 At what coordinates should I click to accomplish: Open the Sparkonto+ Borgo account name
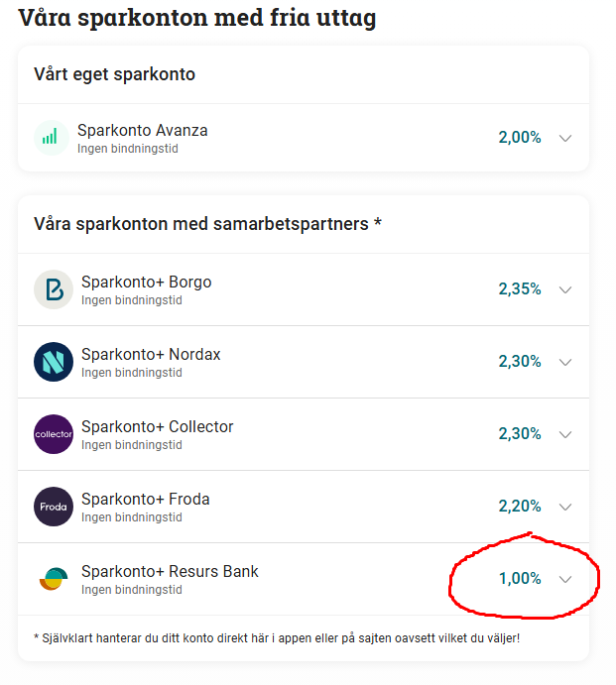146,283
